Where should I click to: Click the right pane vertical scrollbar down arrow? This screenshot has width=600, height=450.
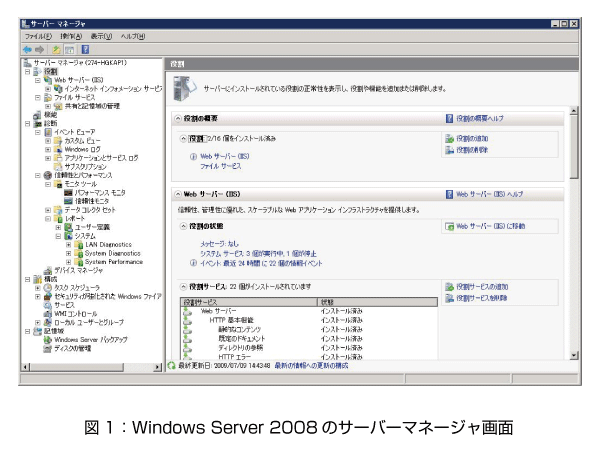point(574,355)
